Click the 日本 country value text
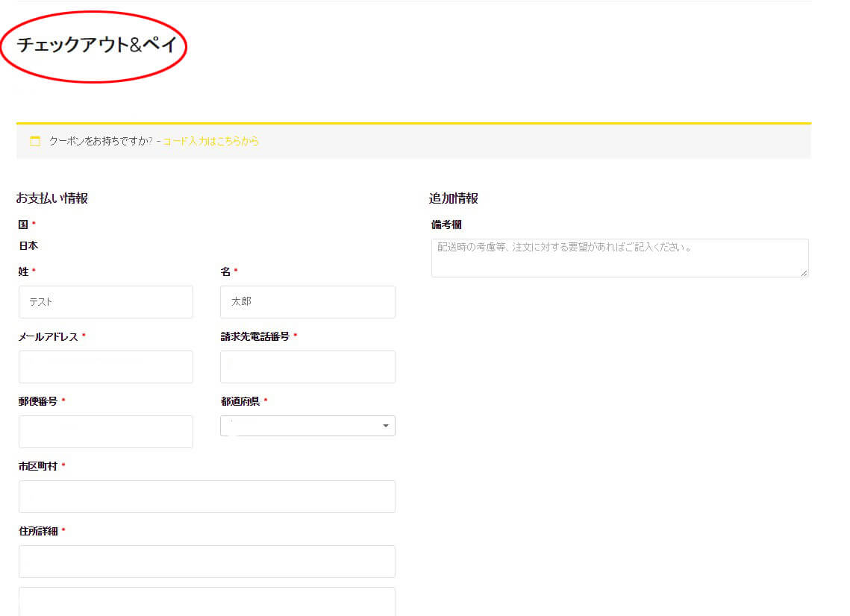This screenshot has width=850, height=616. pos(28,245)
